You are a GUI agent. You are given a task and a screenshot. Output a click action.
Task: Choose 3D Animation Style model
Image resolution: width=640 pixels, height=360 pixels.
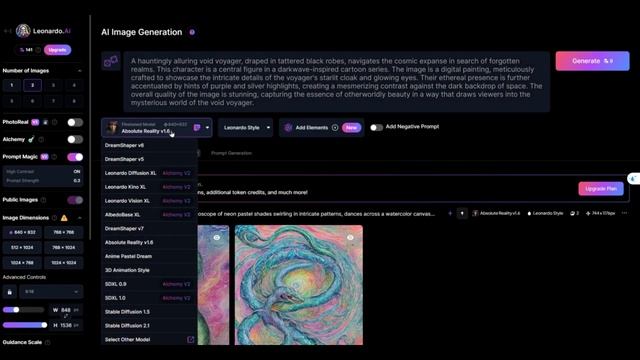tap(149, 270)
